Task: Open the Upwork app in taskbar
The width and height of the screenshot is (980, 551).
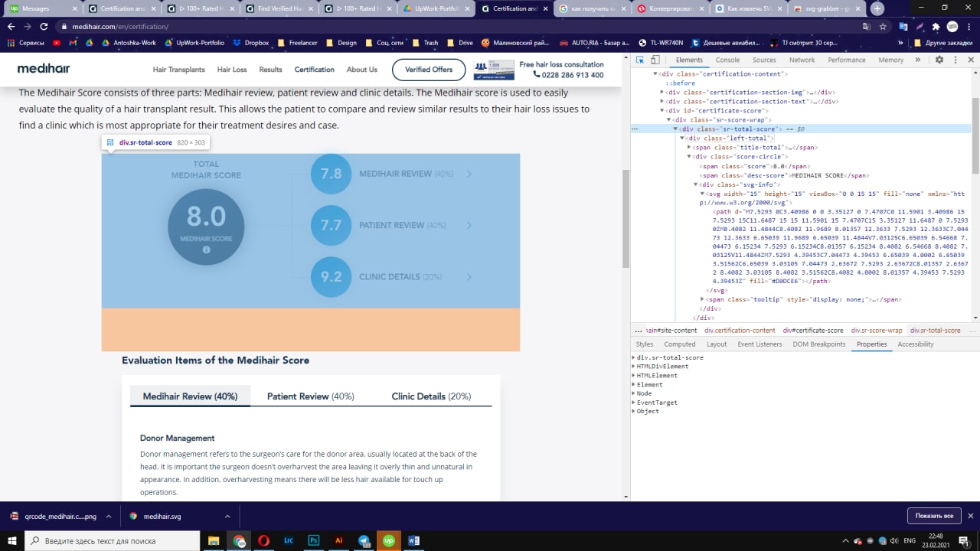Action: [389, 540]
